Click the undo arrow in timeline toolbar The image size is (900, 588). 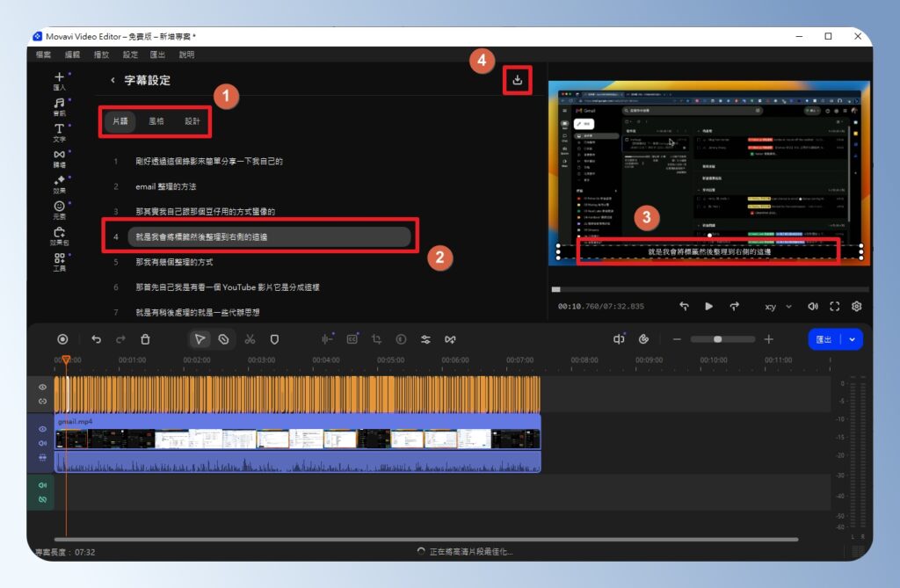click(96, 339)
